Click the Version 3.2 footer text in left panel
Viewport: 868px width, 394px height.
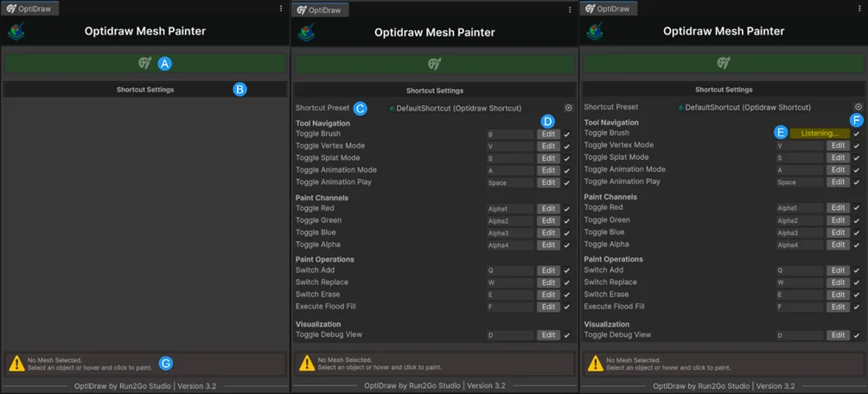[x=195, y=385]
